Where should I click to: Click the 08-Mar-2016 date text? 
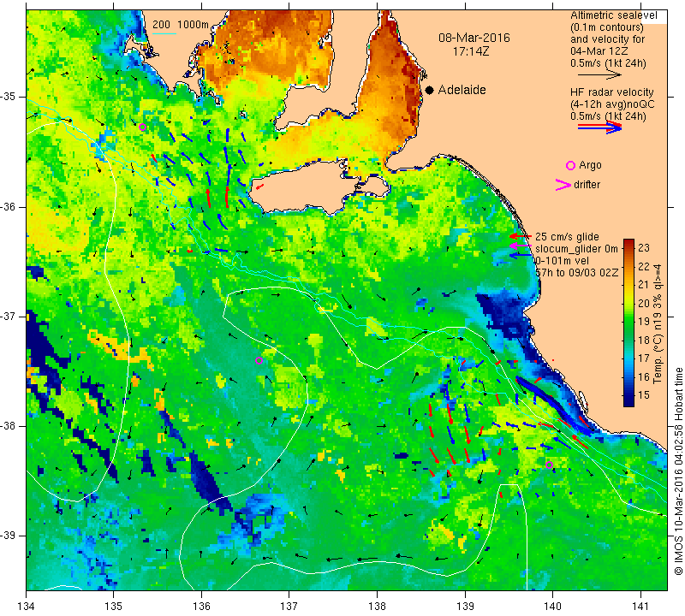(x=474, y=38)
